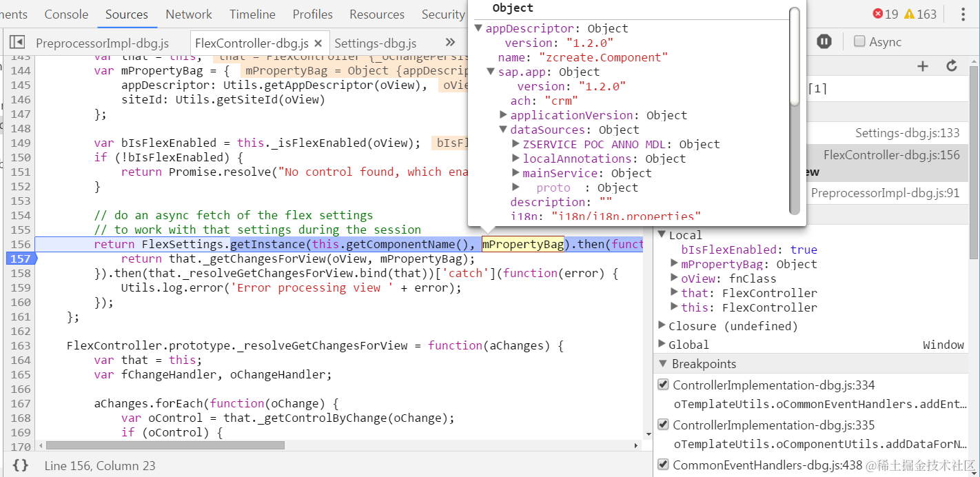Collapse the Local scope section

point(662,235)
